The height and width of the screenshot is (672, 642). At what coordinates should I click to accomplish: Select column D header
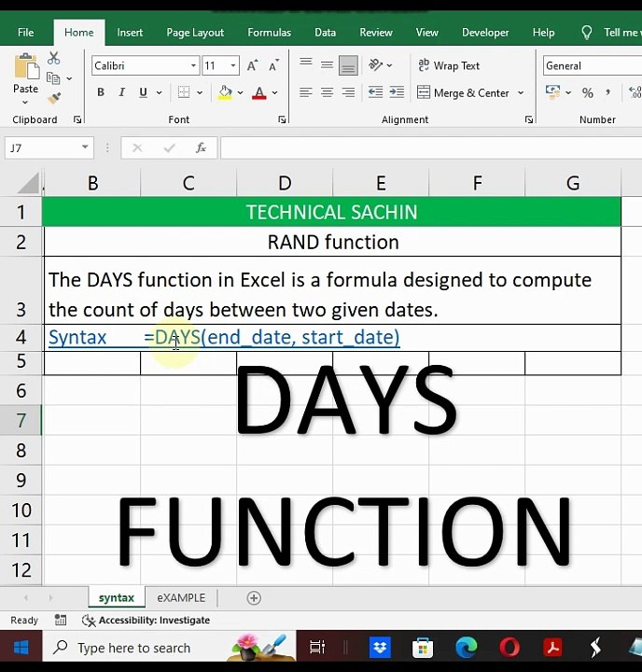285,183
